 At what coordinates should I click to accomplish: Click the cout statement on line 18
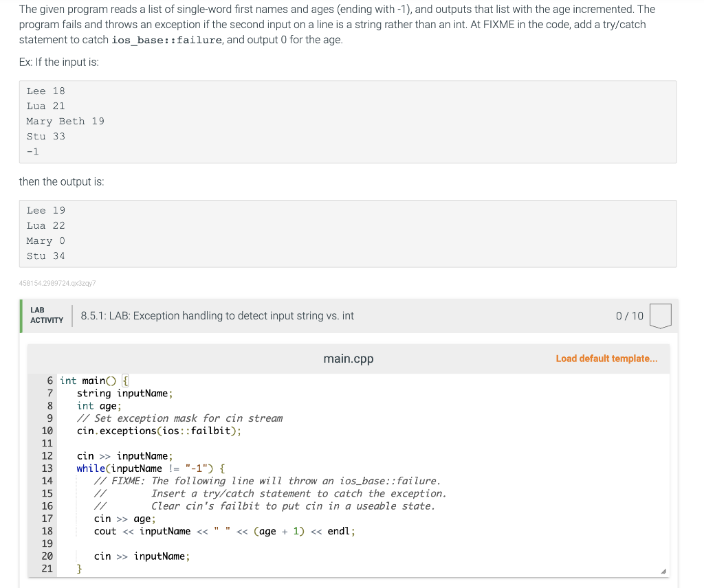pos(225,531)
